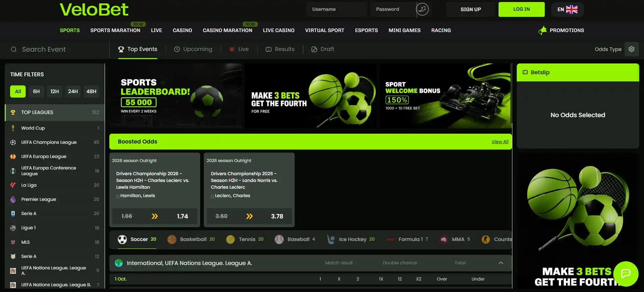
Task: Focus the Username input field
Action: click(x=337, y=9)
